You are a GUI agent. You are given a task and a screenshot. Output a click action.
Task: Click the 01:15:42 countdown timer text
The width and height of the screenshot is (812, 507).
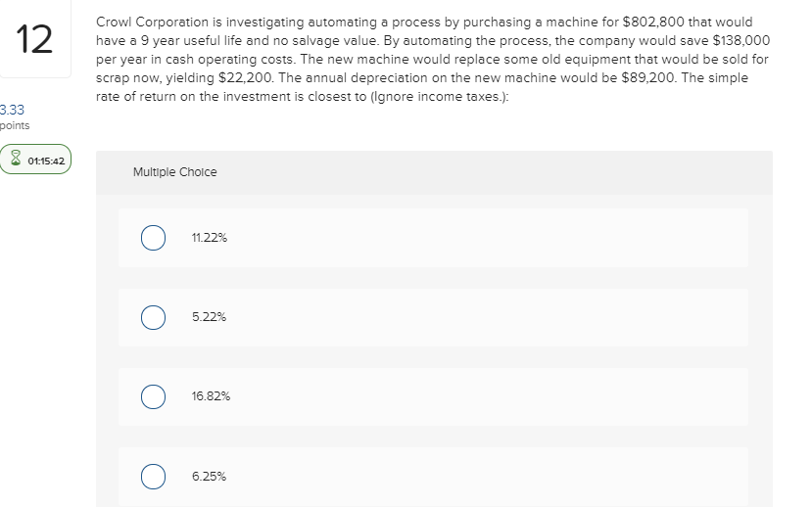pyautogui.click(x=43, y=161)
